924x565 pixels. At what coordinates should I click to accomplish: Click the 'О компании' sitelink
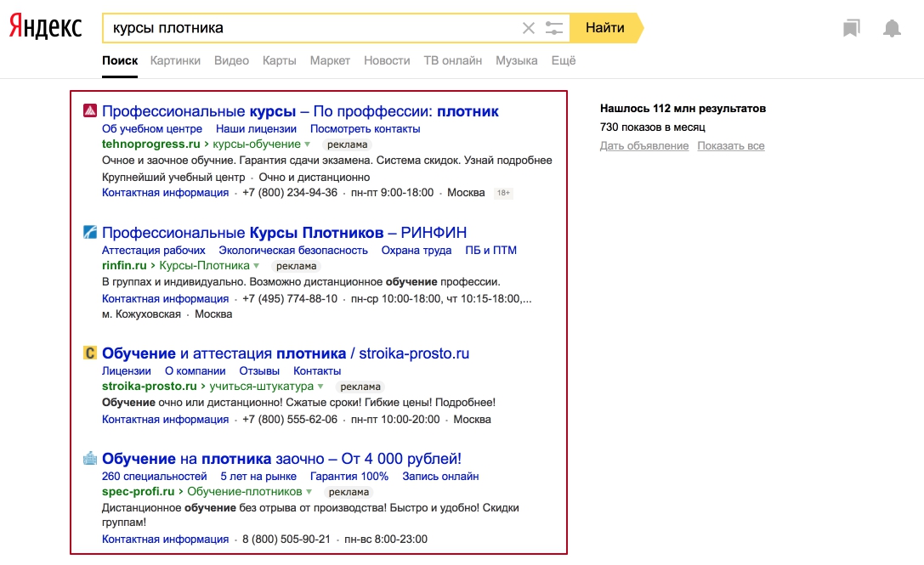tap(195, 370)
